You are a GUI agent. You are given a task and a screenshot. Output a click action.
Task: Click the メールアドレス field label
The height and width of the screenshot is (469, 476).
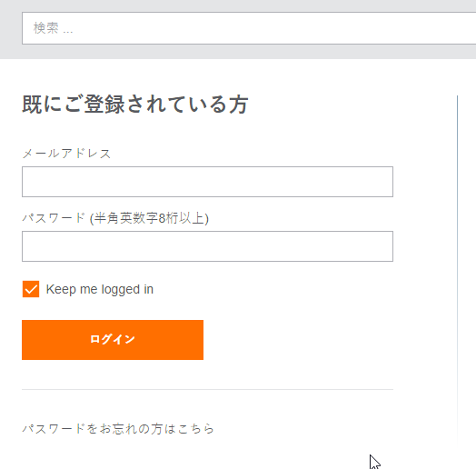tap(66, 154)
